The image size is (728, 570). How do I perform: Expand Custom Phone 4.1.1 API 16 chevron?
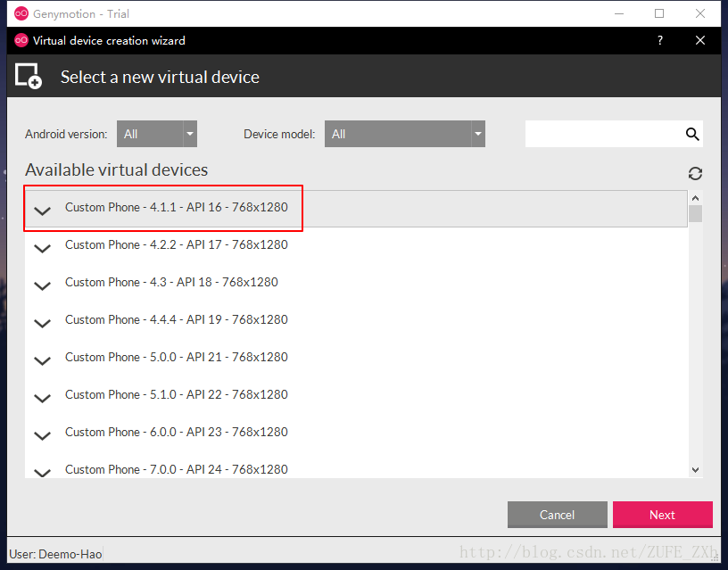click(42, 211)
